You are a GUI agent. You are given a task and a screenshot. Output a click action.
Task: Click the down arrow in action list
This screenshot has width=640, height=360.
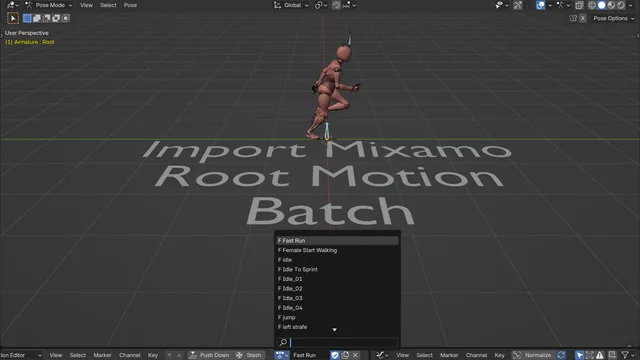tap(334, 330)
